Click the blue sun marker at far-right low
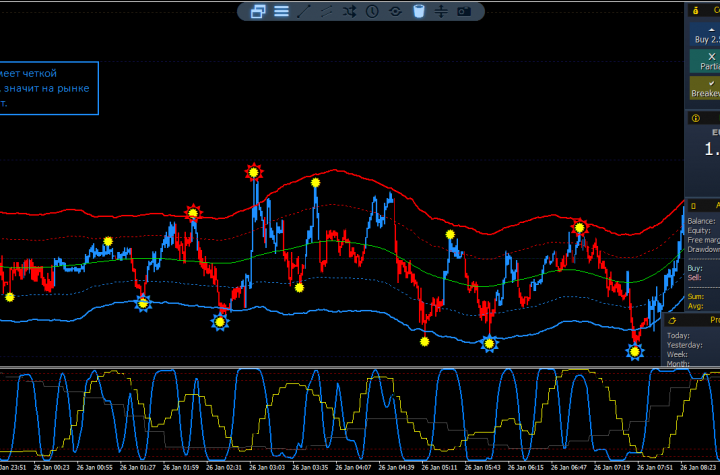 [x=634, y=351]
